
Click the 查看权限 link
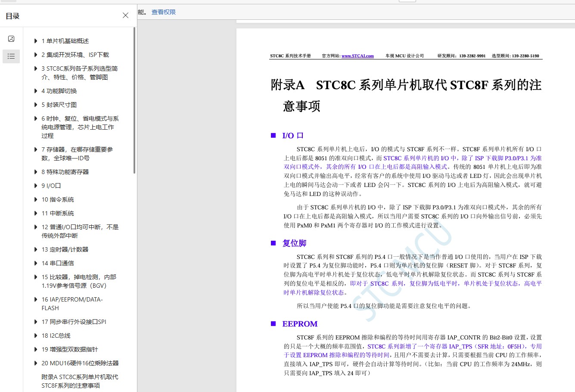[x=163, y=12]
